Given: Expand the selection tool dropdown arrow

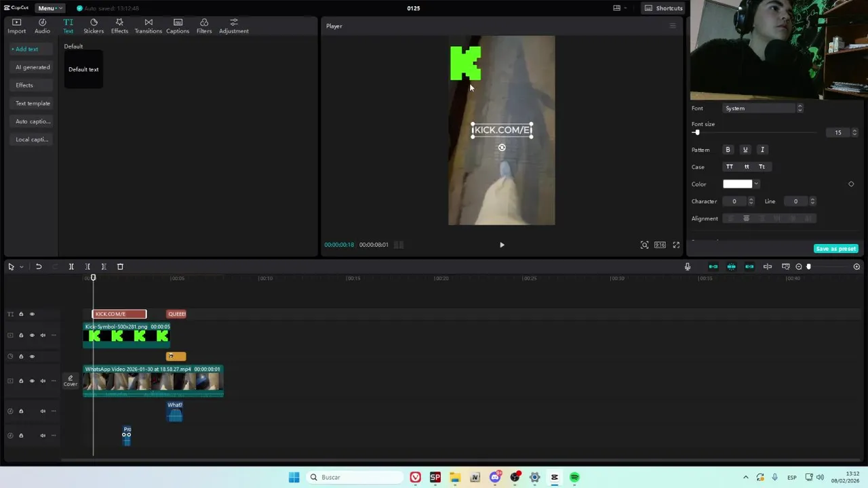Looking at the screenshot, I should coord(21,267).
